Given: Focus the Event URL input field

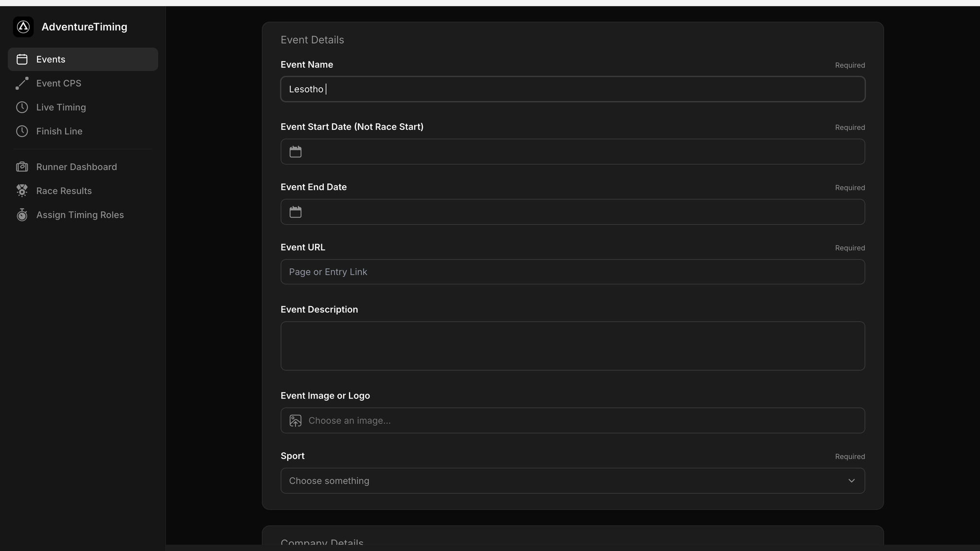Looking at the screenshot, I should pos(573,272).
